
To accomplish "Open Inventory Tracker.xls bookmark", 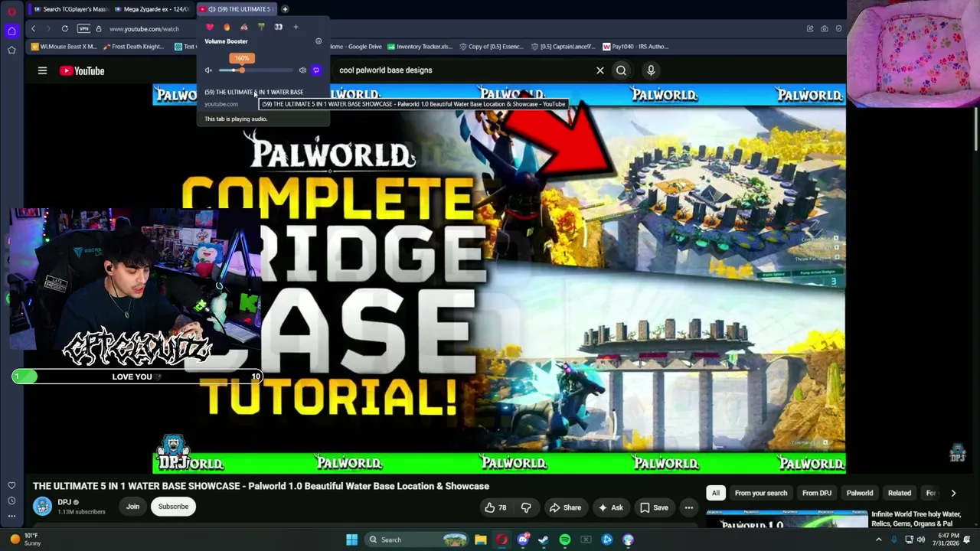I will pyautogui.click(x=420, y=47).
